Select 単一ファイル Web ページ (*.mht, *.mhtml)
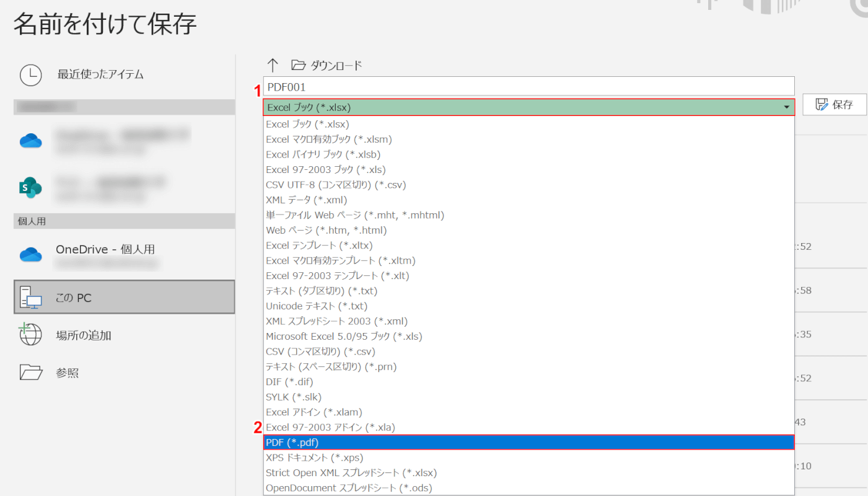The height and width of the screenshot is (496, 868). 528,215
